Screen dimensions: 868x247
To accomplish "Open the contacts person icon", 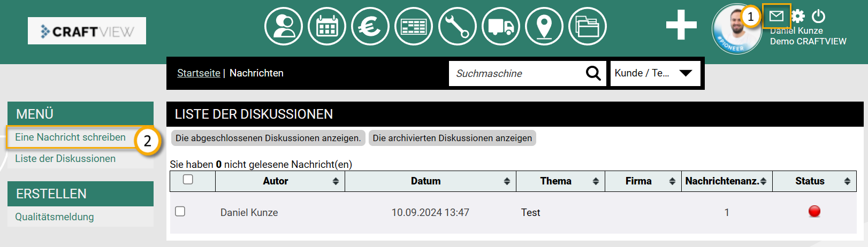I will click(284, 26).
